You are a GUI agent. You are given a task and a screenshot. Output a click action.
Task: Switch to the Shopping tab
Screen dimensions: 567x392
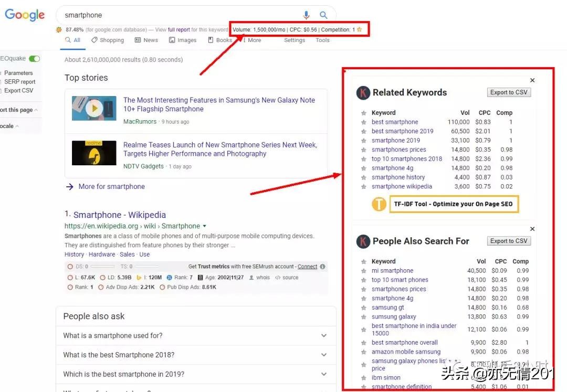click(108, 40)
